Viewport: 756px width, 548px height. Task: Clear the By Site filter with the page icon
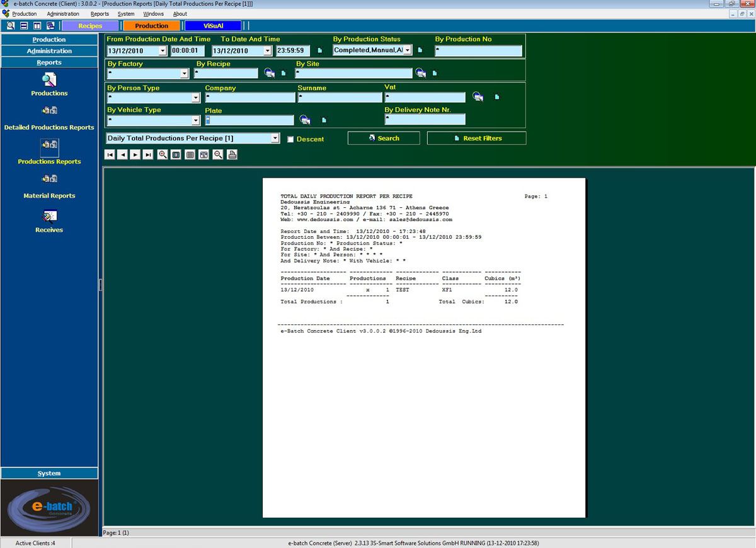click(435, 73)
